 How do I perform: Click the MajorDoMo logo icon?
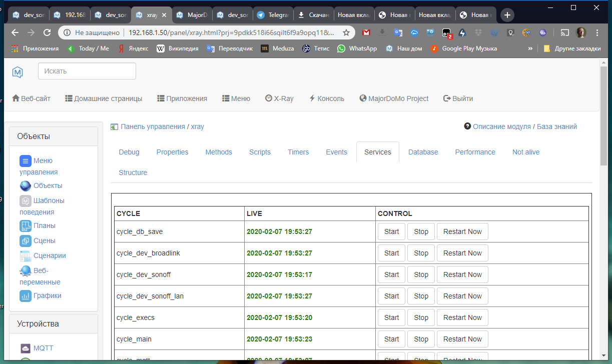[x=18, y=71]
